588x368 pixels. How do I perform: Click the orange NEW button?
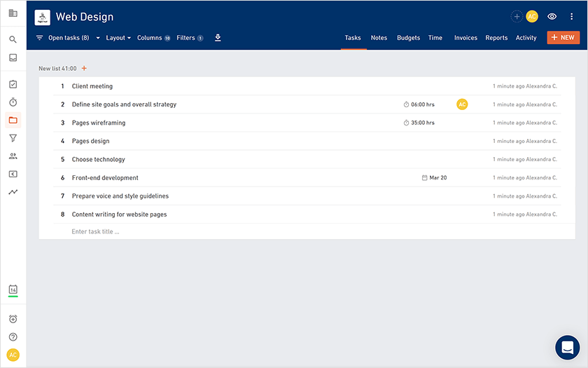click(563, 38)
